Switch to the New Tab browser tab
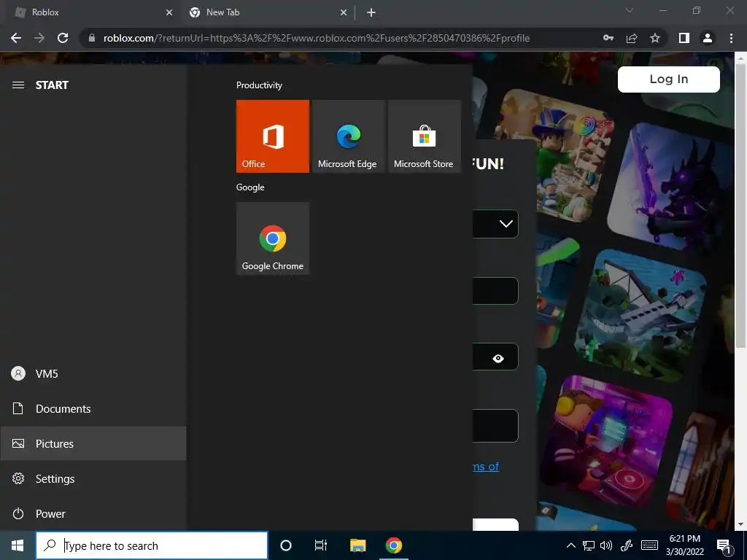This screenshot has width=747, height=560. click(x=267, y=12)
